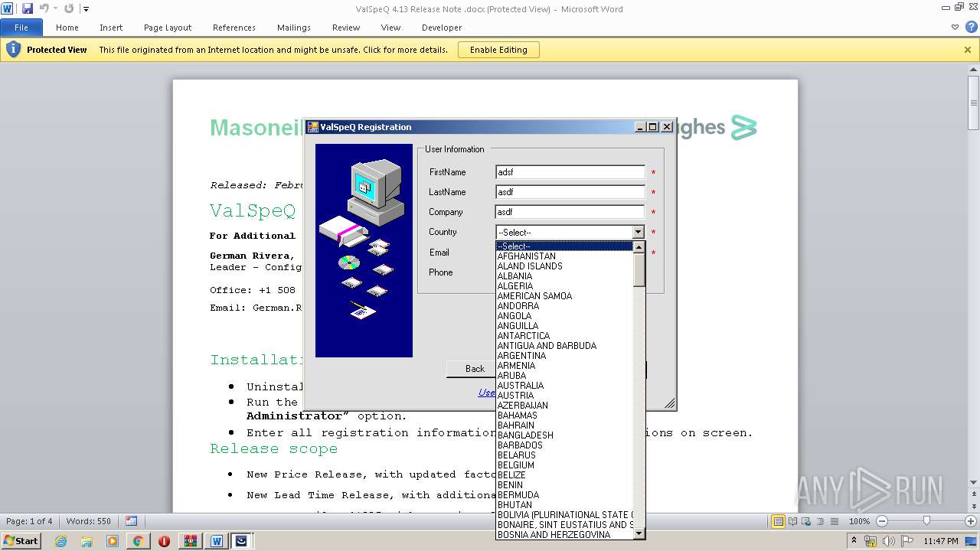Choose BERMUDA from the country list
Screen dimensions: 980x551
(x=565, y=495)
